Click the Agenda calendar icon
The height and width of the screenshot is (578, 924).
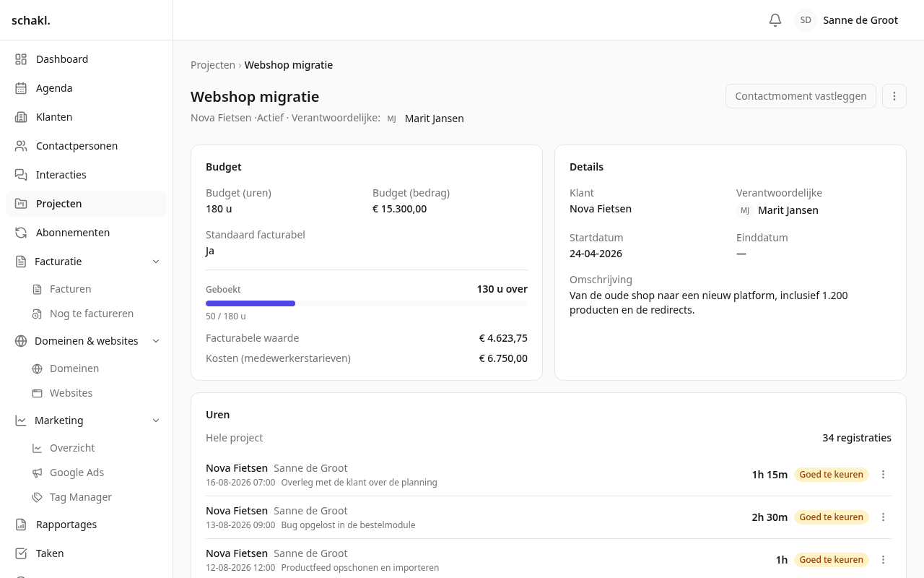pos(21,88)
